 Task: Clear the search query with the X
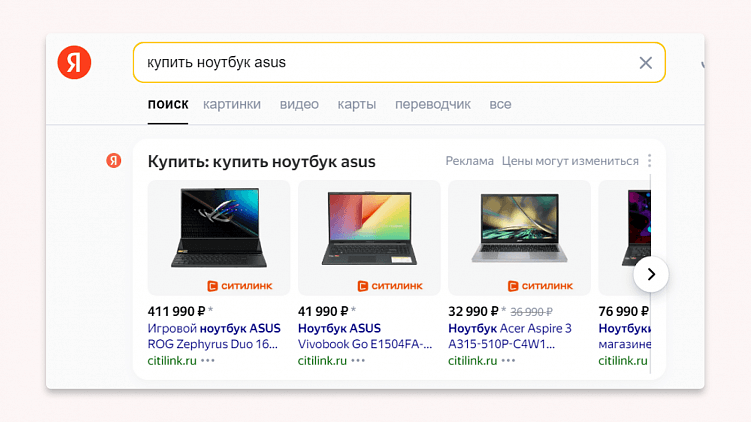click(x=645, y=63)
